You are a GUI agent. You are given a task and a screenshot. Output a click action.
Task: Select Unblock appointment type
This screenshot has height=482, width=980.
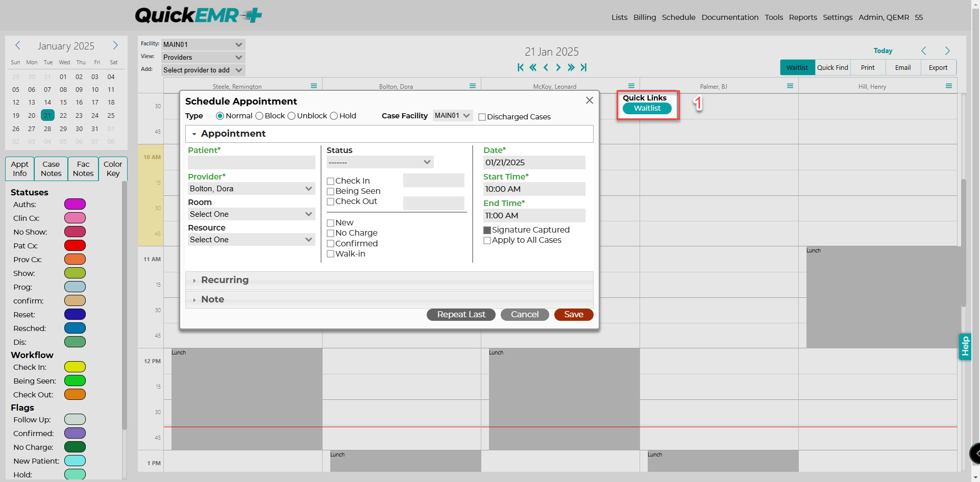coord(291,116)
